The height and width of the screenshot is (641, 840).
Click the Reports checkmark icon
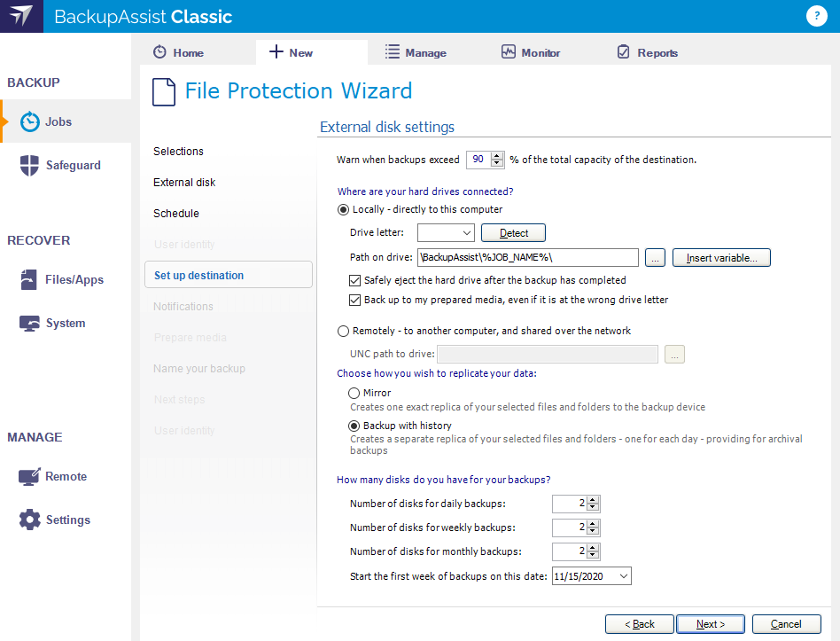pos(624,51)
